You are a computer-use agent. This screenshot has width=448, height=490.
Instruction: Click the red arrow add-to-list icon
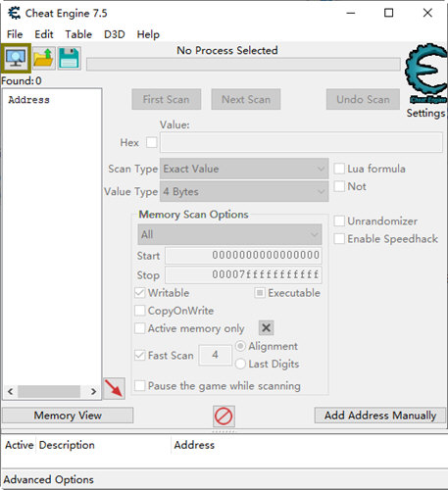click(x=114, y=388)
